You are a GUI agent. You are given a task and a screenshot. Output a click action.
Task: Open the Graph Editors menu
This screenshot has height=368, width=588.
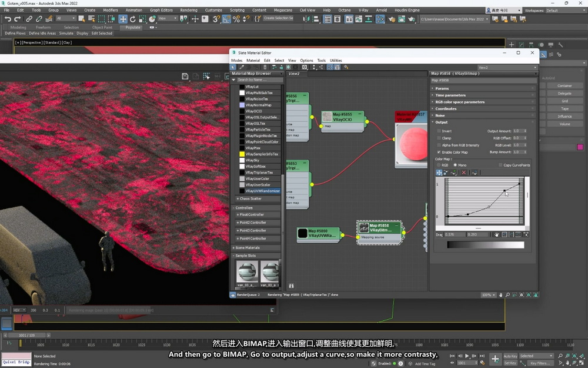pos(161,10)
